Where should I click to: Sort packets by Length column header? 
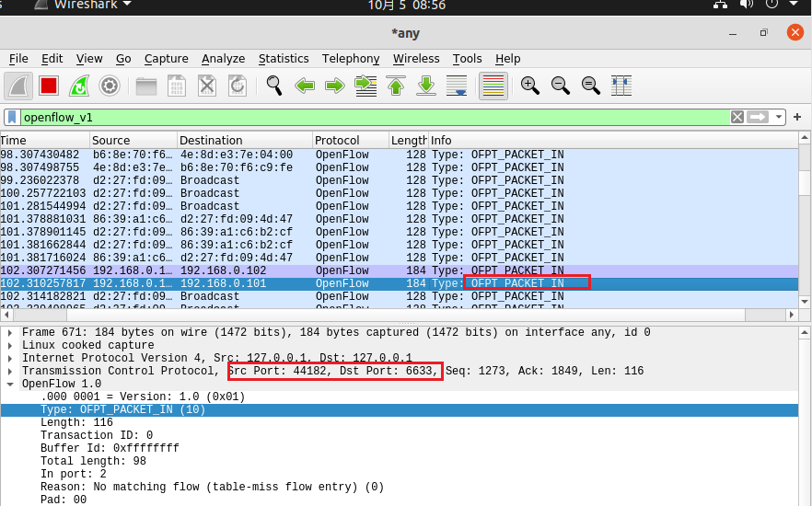click(x=409, y=140)
